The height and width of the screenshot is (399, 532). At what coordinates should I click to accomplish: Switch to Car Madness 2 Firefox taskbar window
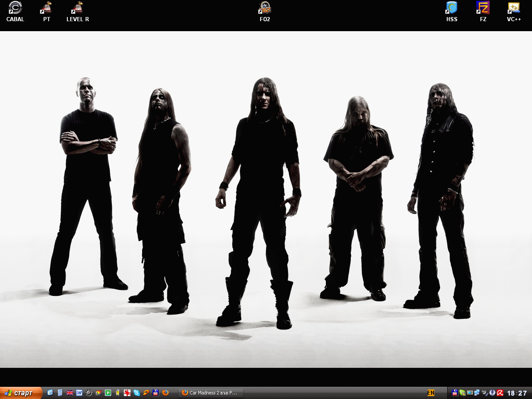click(x=211, y=393)
